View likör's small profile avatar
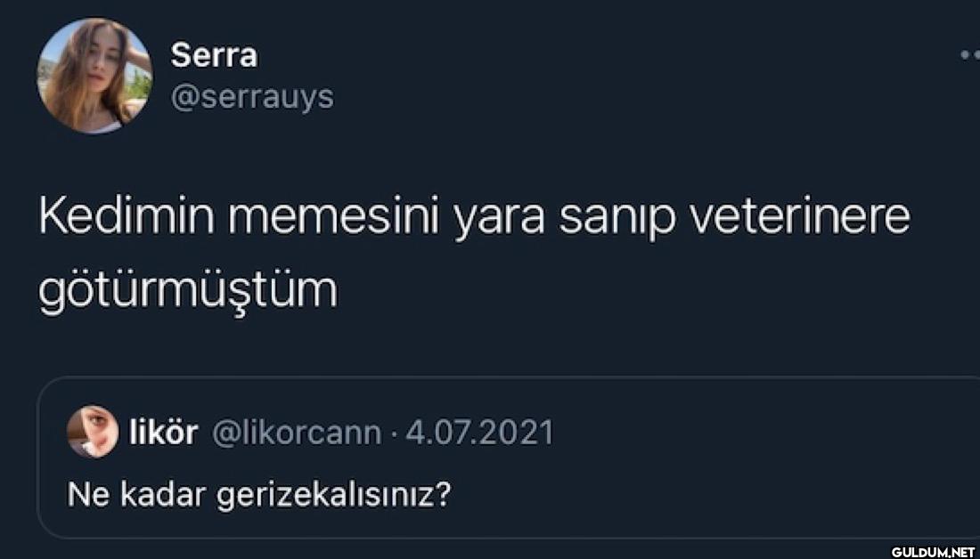The height and width of the screenshot is (559, 980). [93, 431]
